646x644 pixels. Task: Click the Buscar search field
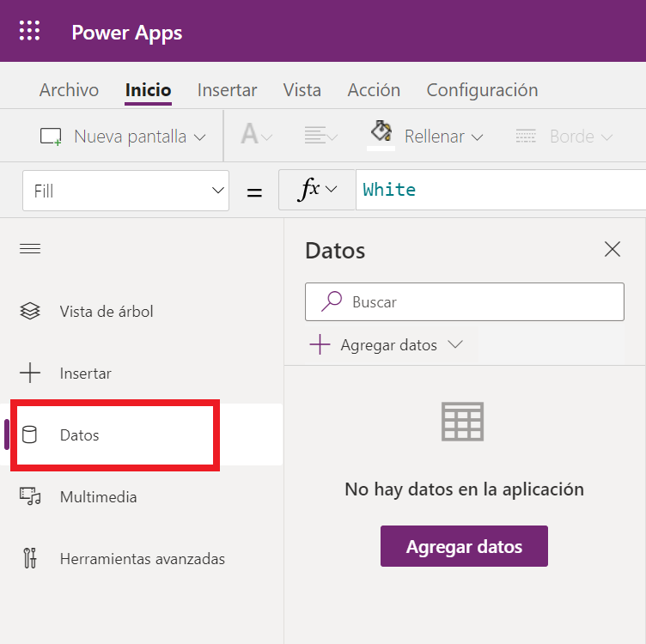point(464,302)
